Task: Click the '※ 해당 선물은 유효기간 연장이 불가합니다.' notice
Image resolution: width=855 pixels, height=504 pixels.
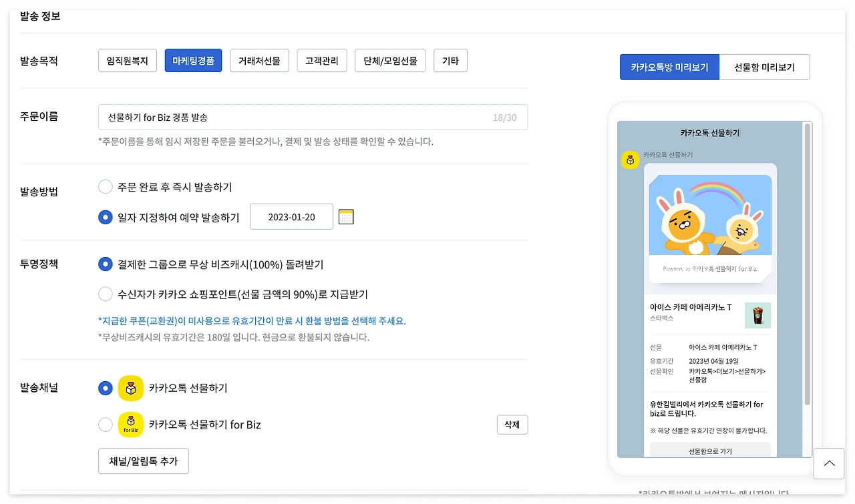Action: click(x=708, y=431)
